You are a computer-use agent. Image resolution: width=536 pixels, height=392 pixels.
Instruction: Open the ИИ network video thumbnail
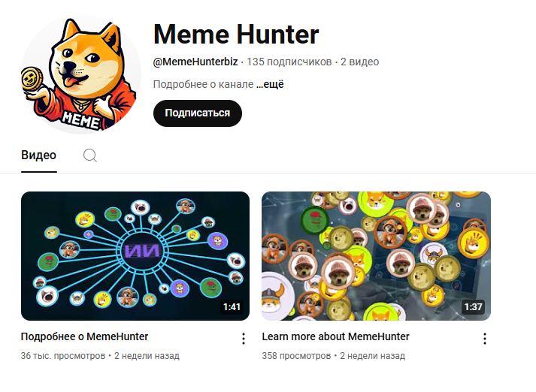[135, 256]
